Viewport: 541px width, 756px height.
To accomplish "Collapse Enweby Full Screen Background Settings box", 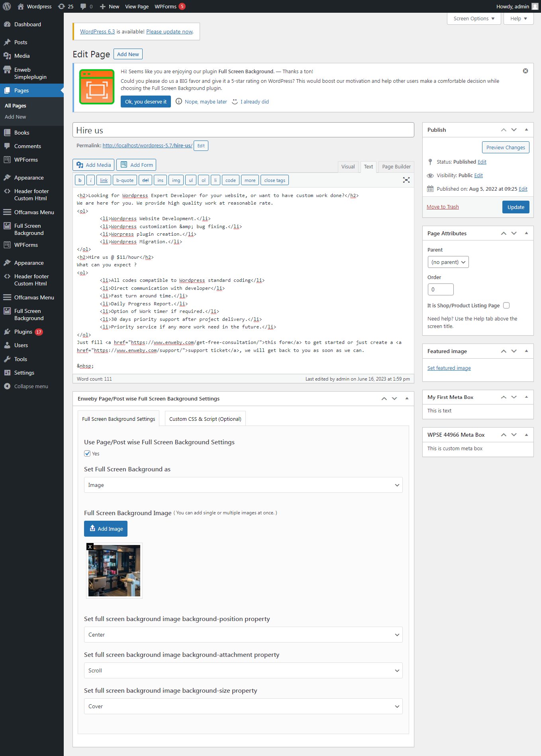I will (x=407, y=399).
